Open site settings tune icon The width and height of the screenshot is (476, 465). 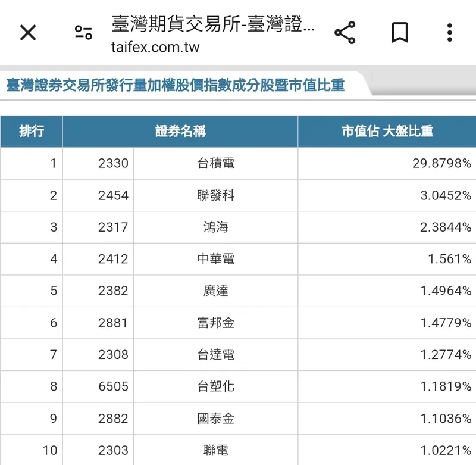coord(83,33)
